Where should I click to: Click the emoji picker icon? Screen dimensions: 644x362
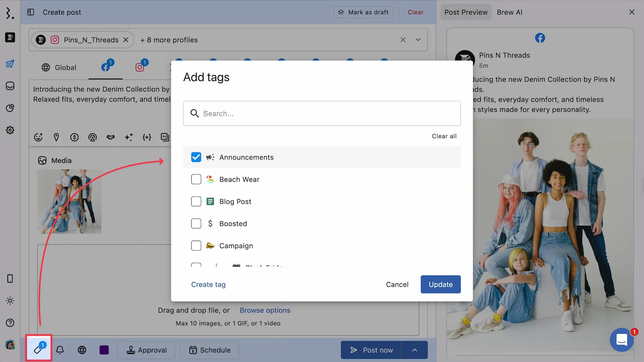pos(38,137)
